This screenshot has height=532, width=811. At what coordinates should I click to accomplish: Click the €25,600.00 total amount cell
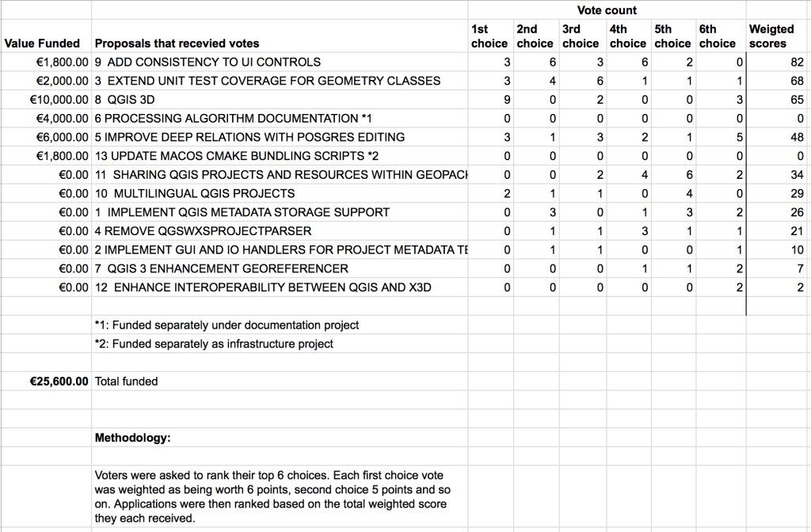[x=59, y=382]
